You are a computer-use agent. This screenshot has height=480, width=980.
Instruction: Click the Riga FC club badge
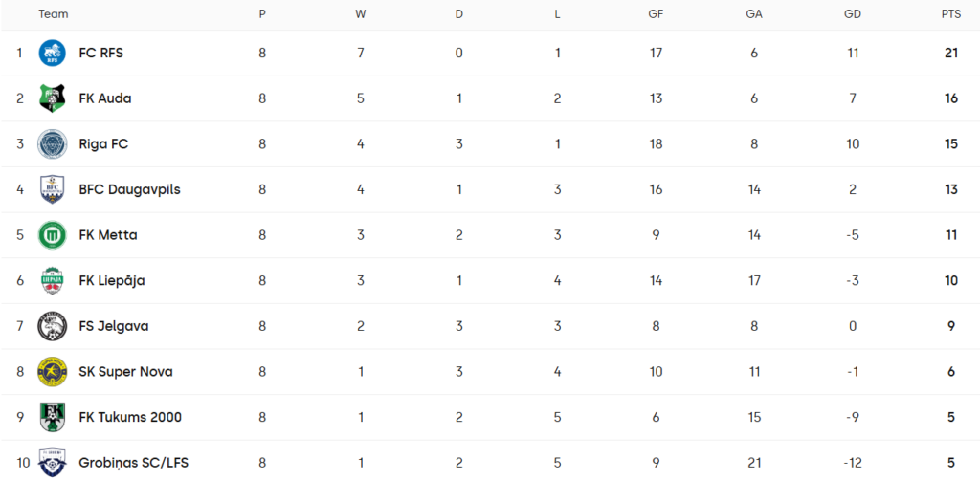click(x=52, y=144)
